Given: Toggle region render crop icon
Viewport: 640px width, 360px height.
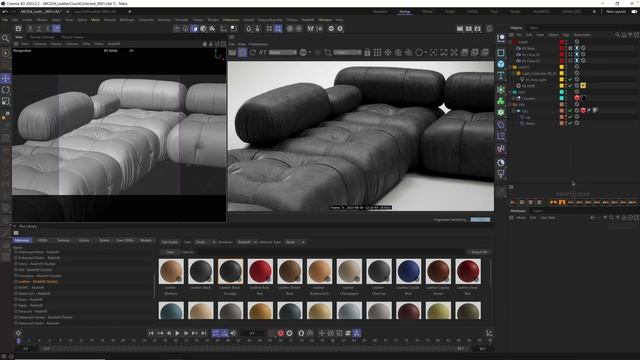Looking at the screenshot, I should [327, 52].
